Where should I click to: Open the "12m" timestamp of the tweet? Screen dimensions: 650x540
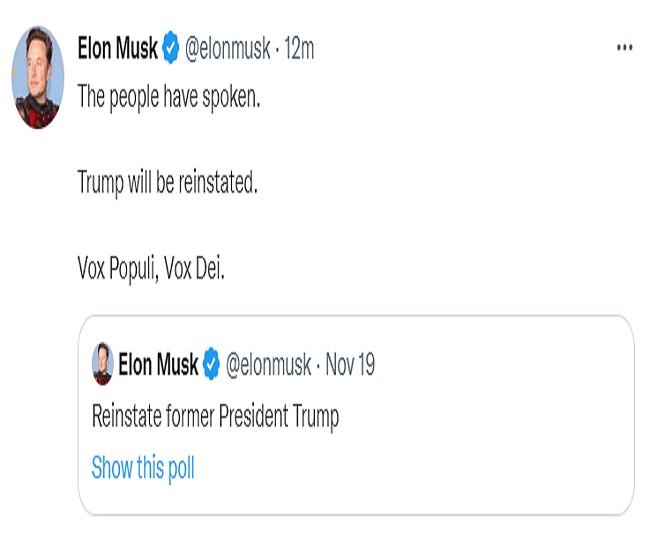tap(300, 48)
